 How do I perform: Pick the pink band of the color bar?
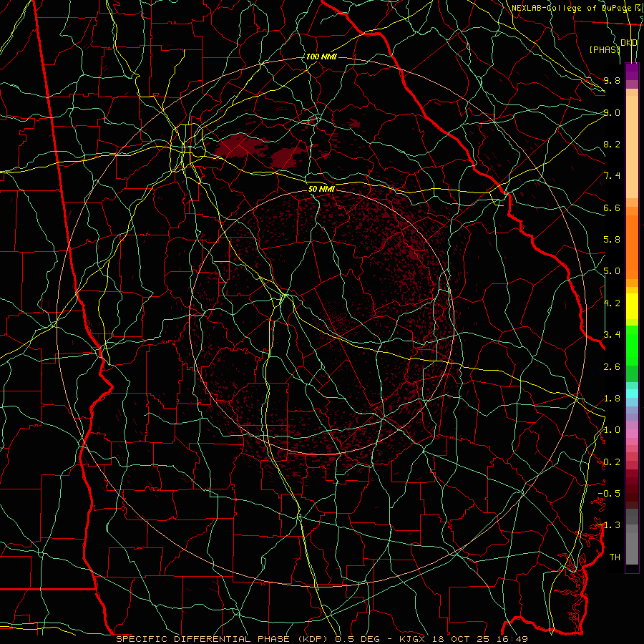pos(632,434)
